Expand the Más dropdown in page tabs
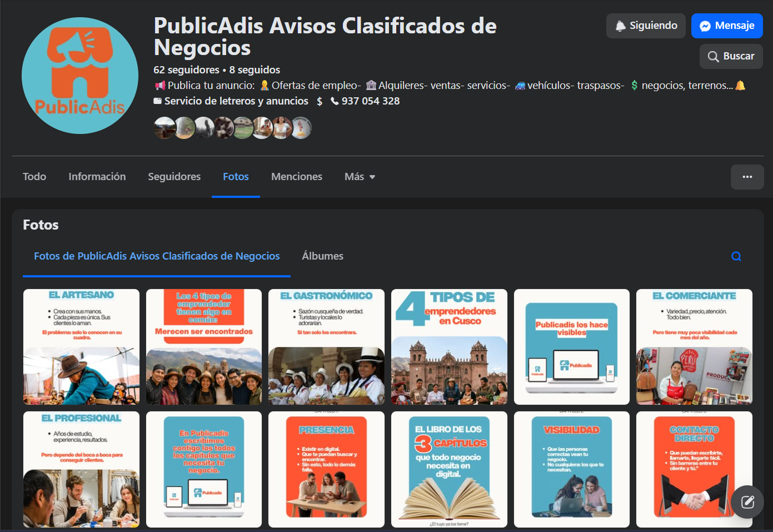773x532 pixels. tap(360, 177)
